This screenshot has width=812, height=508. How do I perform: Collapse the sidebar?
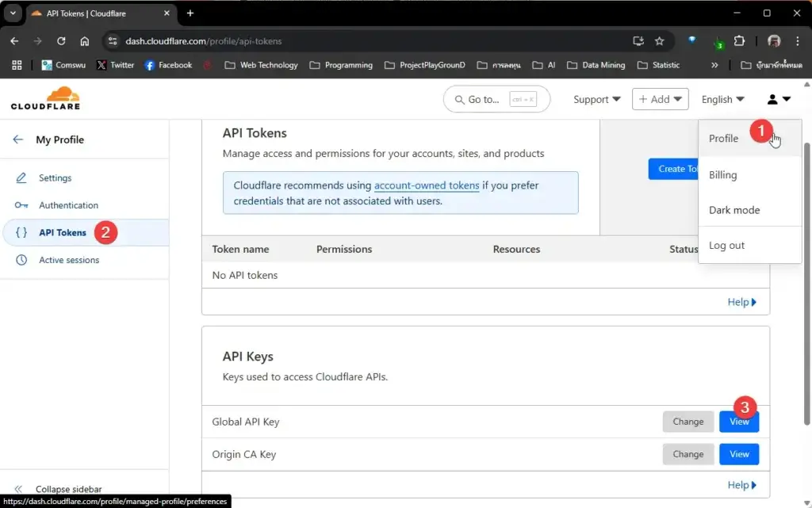click(x=58, y=489)
